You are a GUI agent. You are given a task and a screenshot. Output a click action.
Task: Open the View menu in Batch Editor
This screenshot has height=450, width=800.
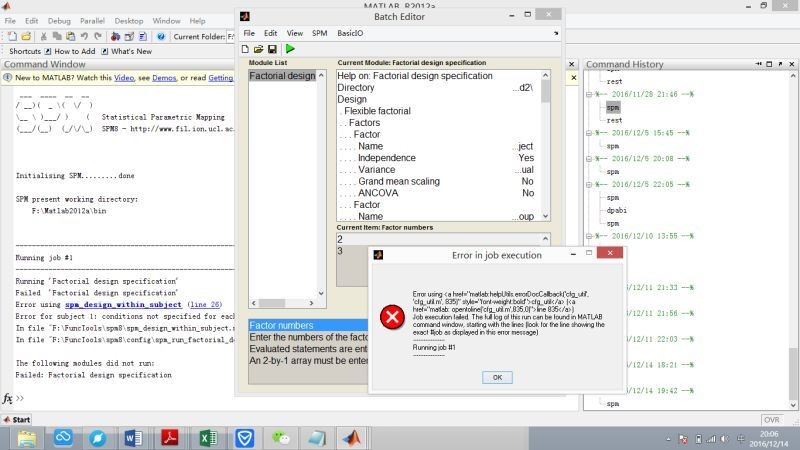point(294,33)
